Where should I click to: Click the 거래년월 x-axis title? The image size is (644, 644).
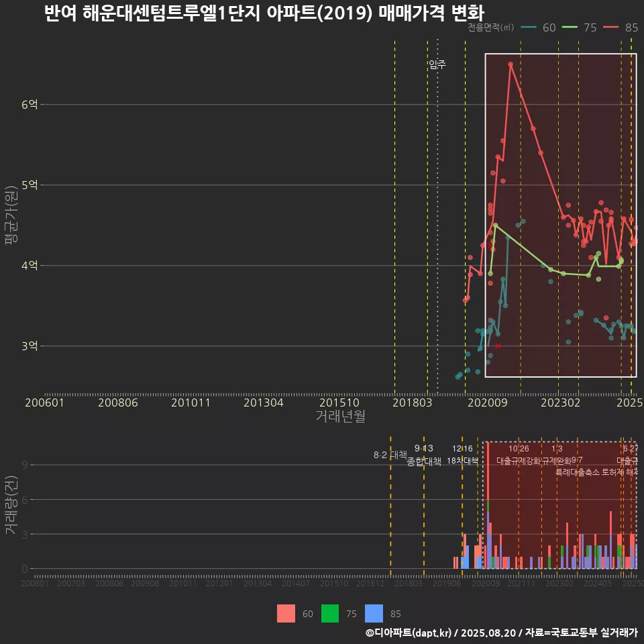point(341,416)
